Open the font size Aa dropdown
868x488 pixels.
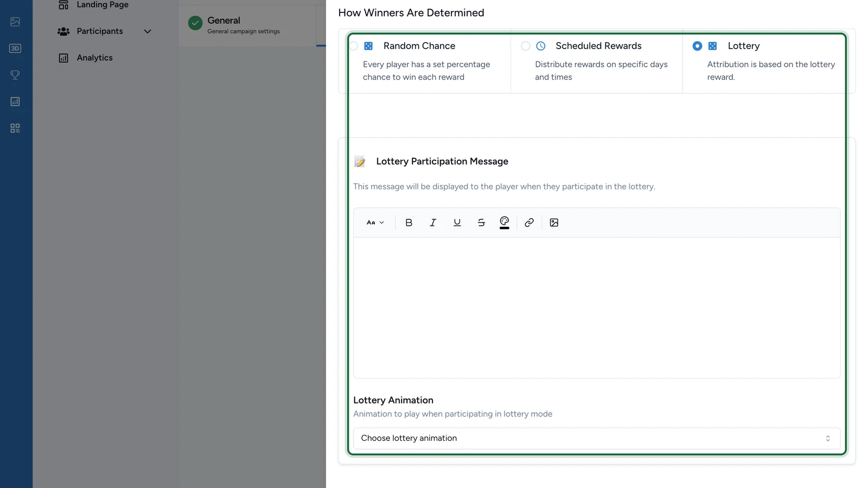click(x=375, y=222)
